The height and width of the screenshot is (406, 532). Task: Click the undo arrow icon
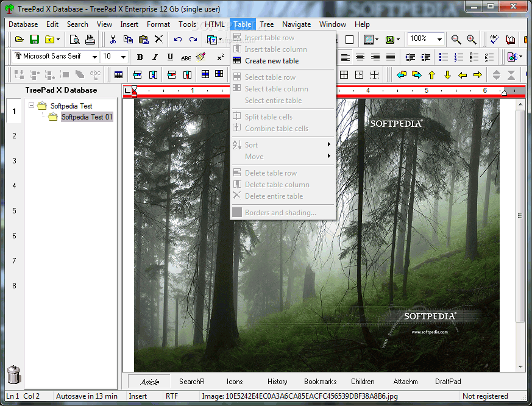point(178,40)
